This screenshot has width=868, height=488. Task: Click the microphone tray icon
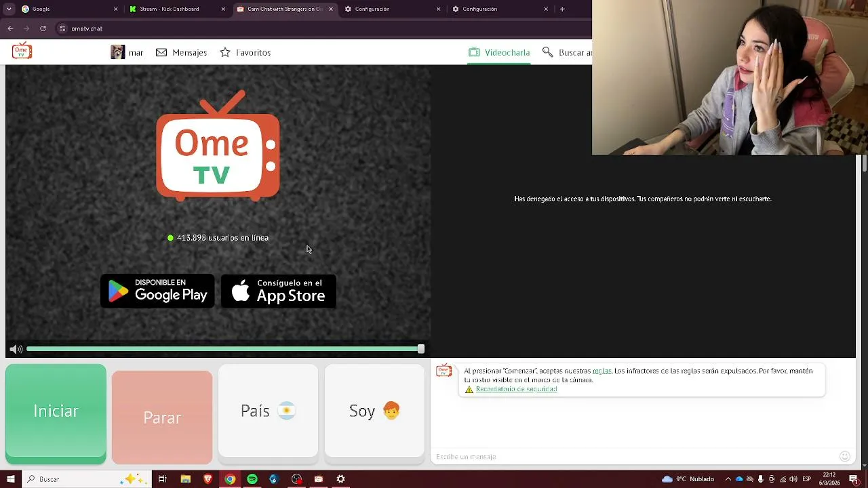tap(761, 479)
